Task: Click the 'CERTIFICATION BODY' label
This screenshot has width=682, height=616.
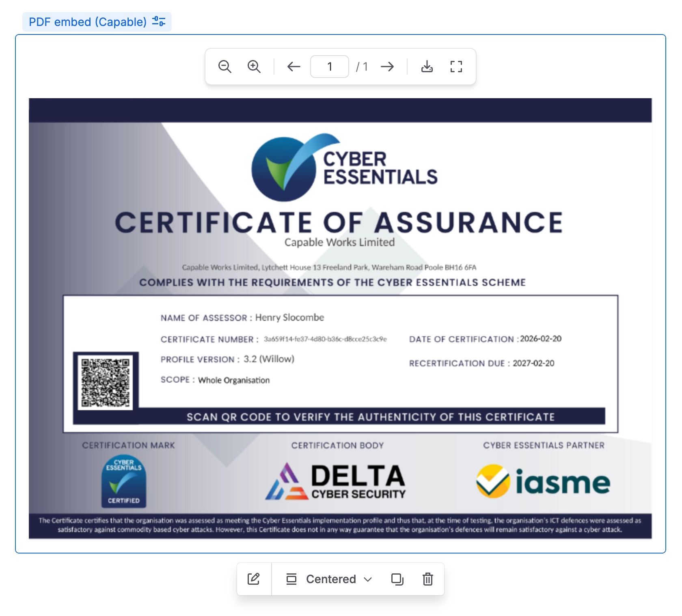Action: [337, 446]
